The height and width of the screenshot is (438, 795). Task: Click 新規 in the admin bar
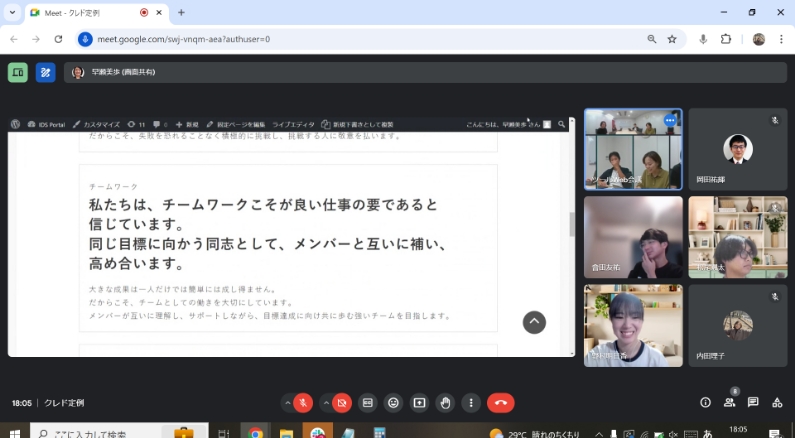click(x=187, y=124)
